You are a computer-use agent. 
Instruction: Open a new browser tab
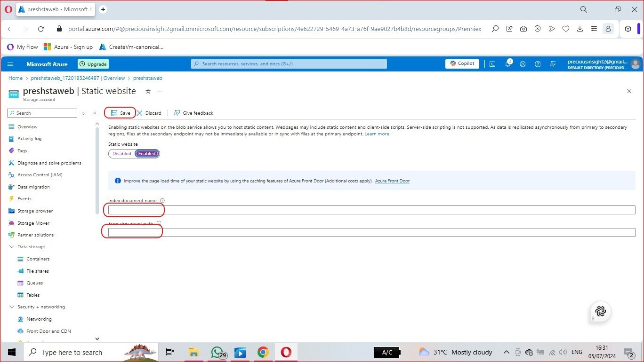[103, 9]
